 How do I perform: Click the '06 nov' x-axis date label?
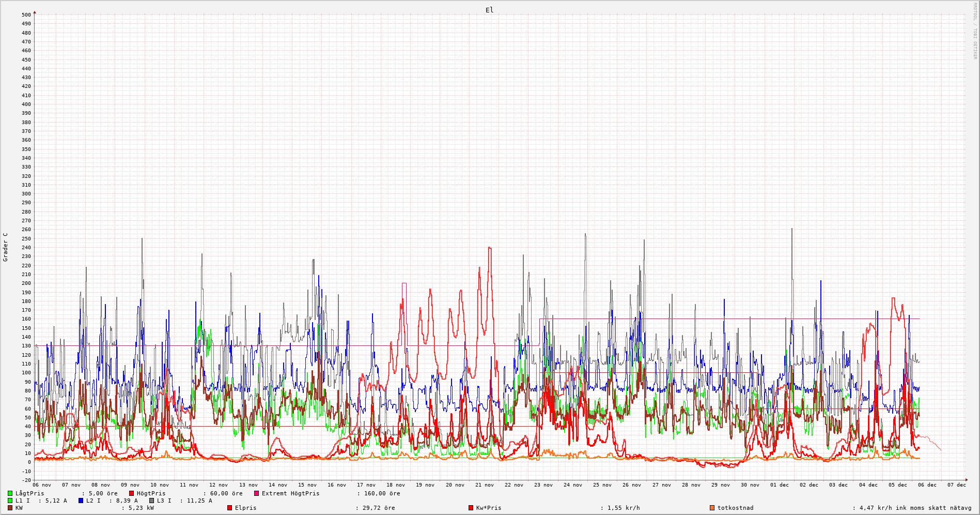tap(42, 485)
